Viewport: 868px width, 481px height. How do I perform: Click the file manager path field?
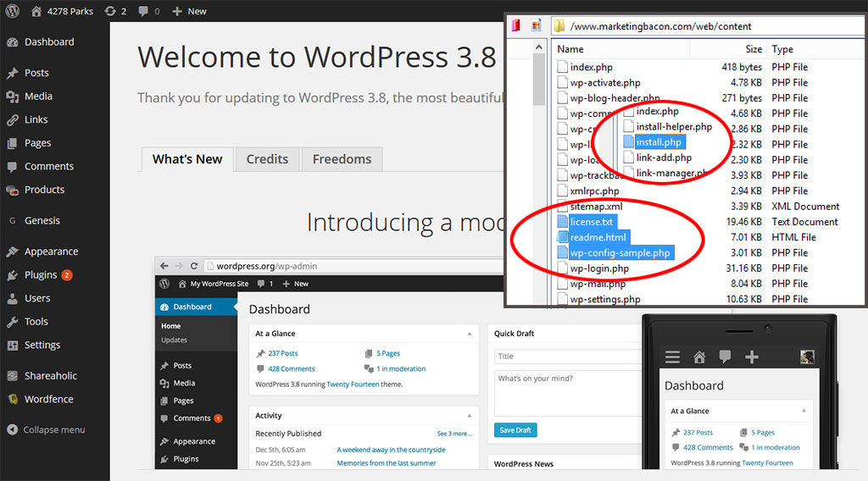coord(707,26)
